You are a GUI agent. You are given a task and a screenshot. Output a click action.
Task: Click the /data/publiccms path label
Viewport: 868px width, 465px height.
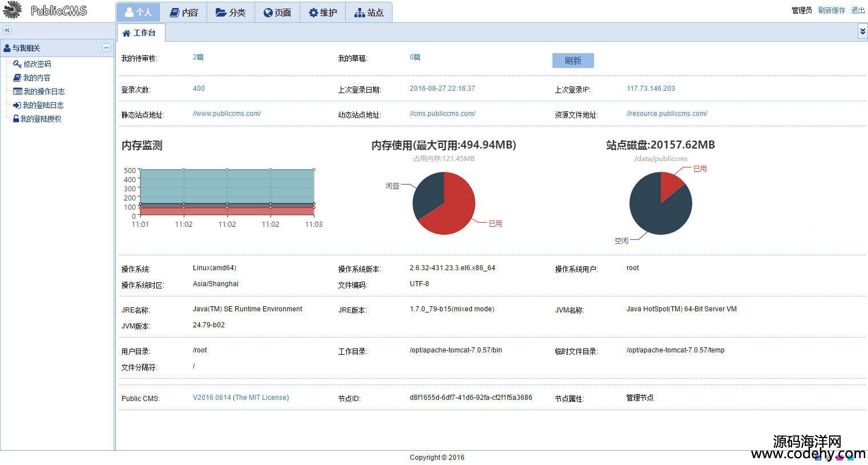pos(661,159)
